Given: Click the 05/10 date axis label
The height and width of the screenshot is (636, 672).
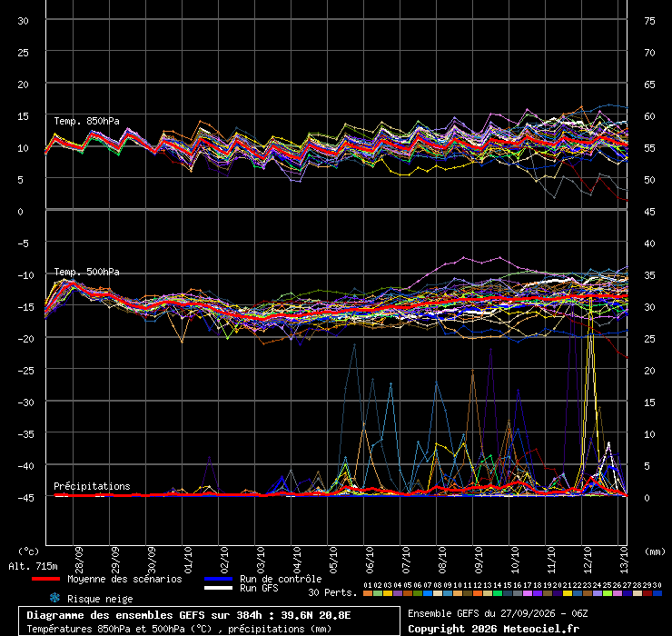Looking at the screenshot, I should pos(333,560).
